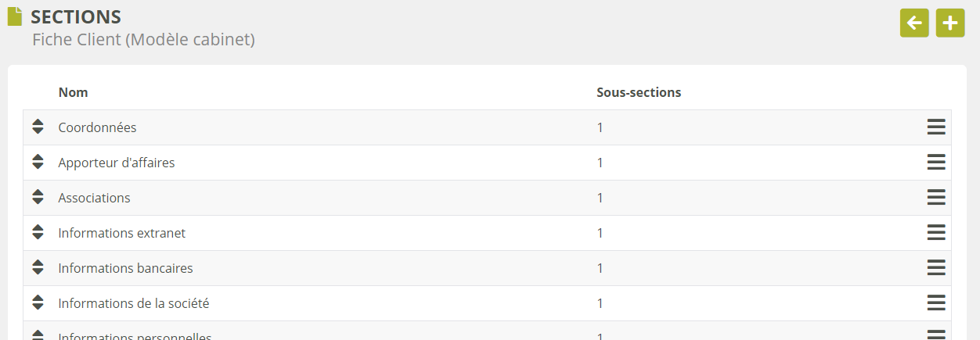Open hamburger menu for Apporteur d'affaires

(x=936, y=163)
